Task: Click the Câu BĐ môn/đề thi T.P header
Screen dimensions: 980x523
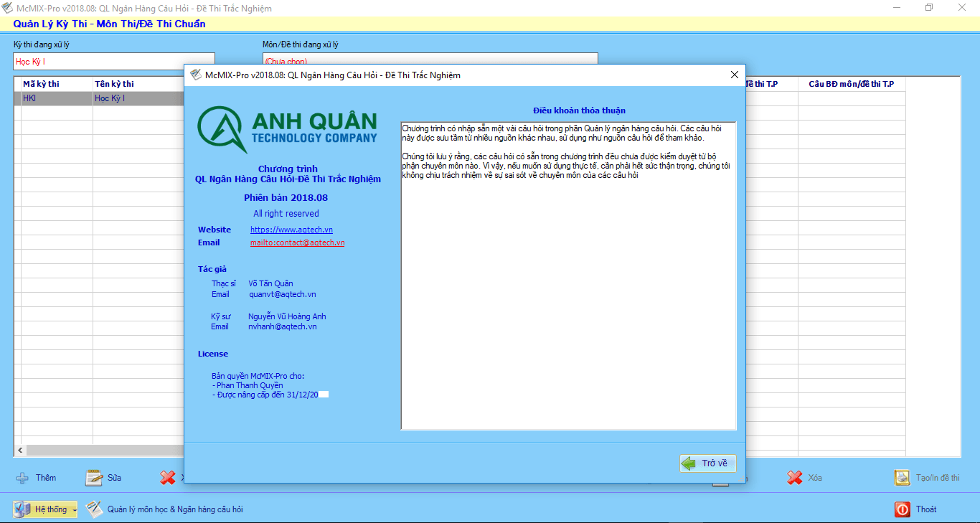Action: point(852,84)
